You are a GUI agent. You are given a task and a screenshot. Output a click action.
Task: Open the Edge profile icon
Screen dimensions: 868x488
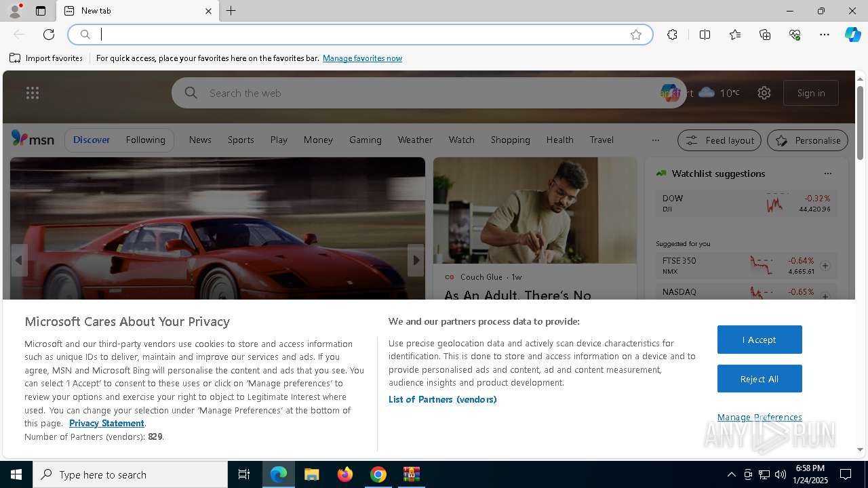(x=14, y=11)
